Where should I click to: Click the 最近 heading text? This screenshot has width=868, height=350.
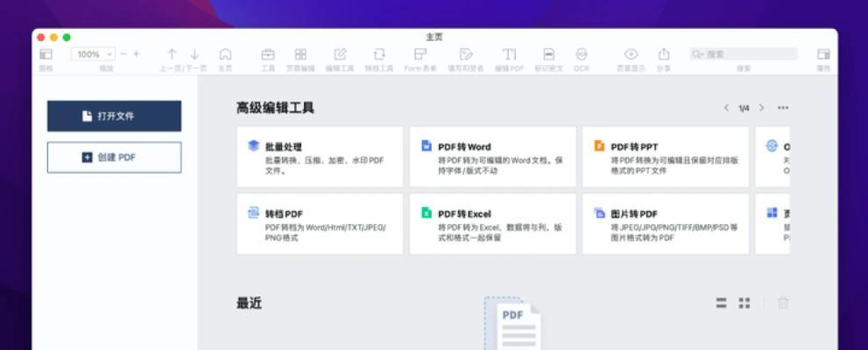pos(249,303)
